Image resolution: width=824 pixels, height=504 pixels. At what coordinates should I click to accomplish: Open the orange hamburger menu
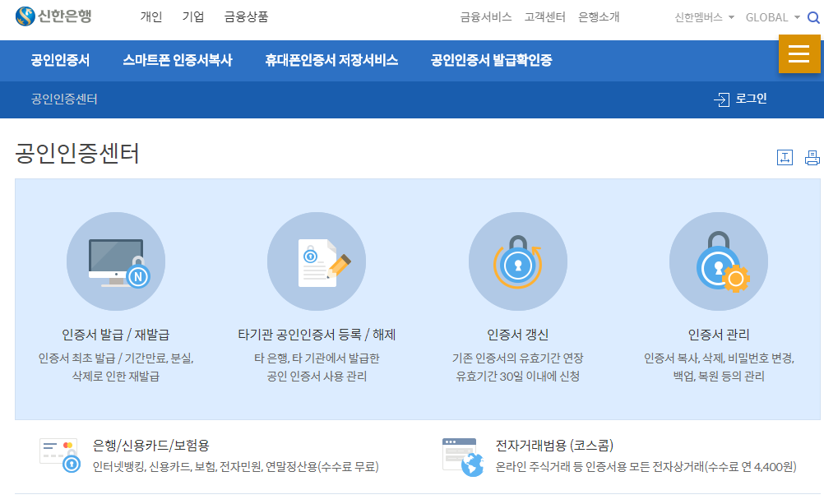[799, 53]
